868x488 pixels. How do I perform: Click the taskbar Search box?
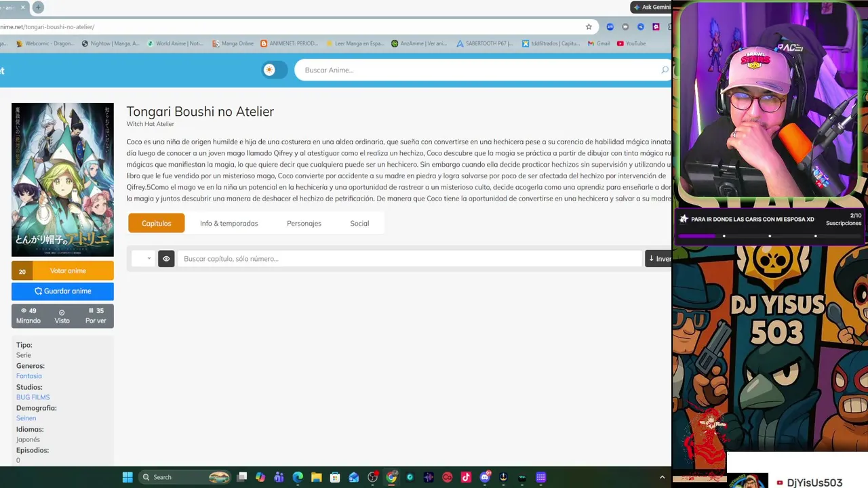click(x=184, y=477)
